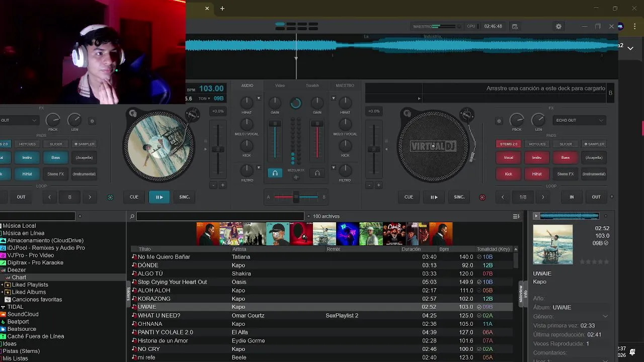Toggle the right deck Bass stem pad
Screen dimensions: 644x362
tap(566, 157)
